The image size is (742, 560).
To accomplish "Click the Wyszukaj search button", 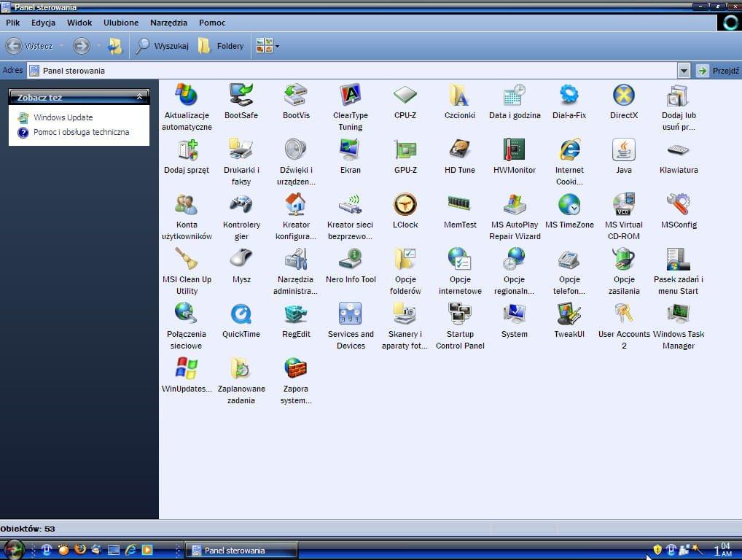I will coord(162,46).
